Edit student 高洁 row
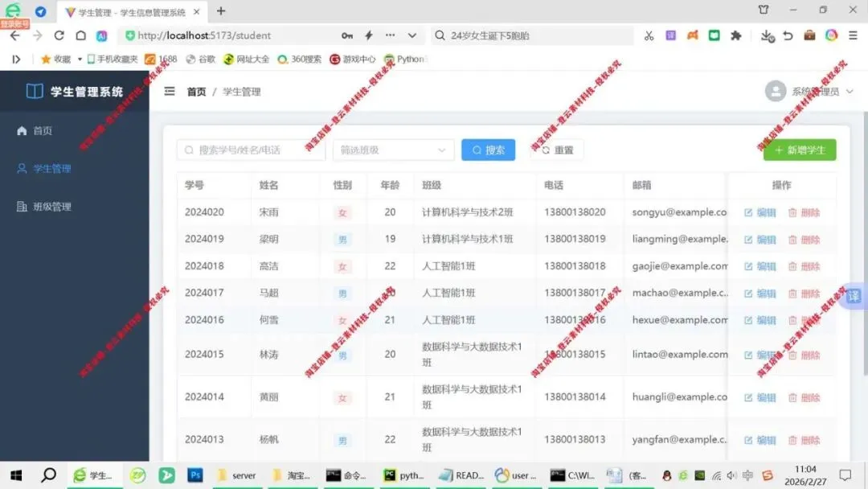 pos(760,266)
